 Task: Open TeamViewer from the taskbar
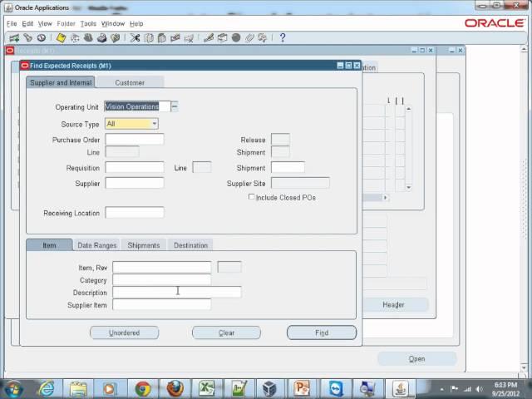(x=336, y=388)
